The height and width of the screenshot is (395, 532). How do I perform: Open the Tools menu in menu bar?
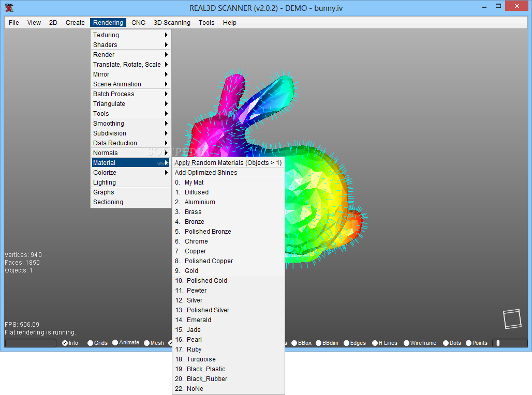[206, 23]
